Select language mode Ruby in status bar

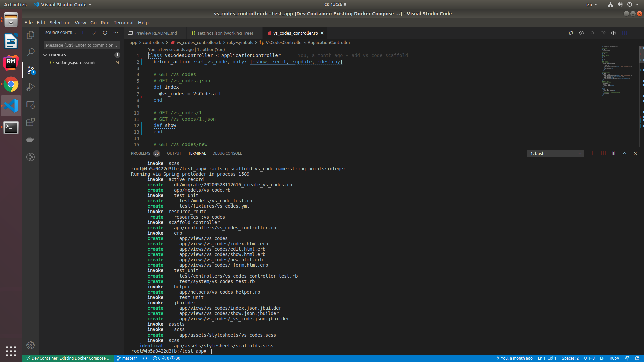click(614, 358)
